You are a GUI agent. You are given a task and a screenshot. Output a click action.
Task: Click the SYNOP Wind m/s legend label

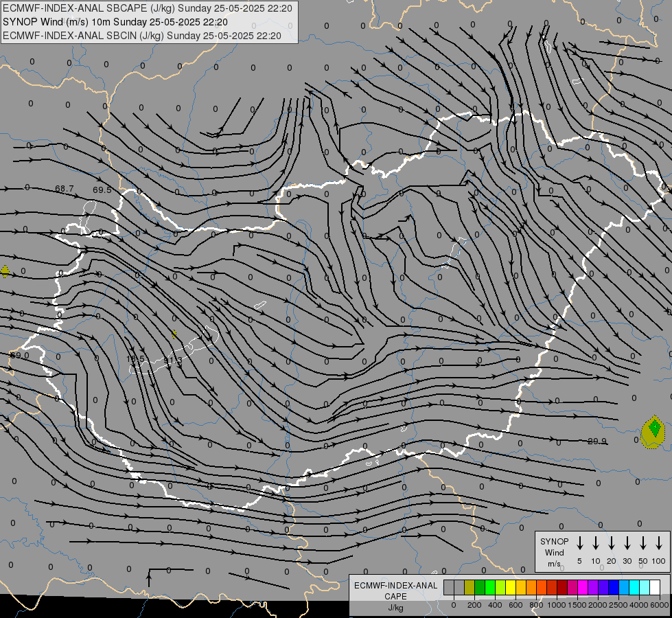click(x=554, y=552)
